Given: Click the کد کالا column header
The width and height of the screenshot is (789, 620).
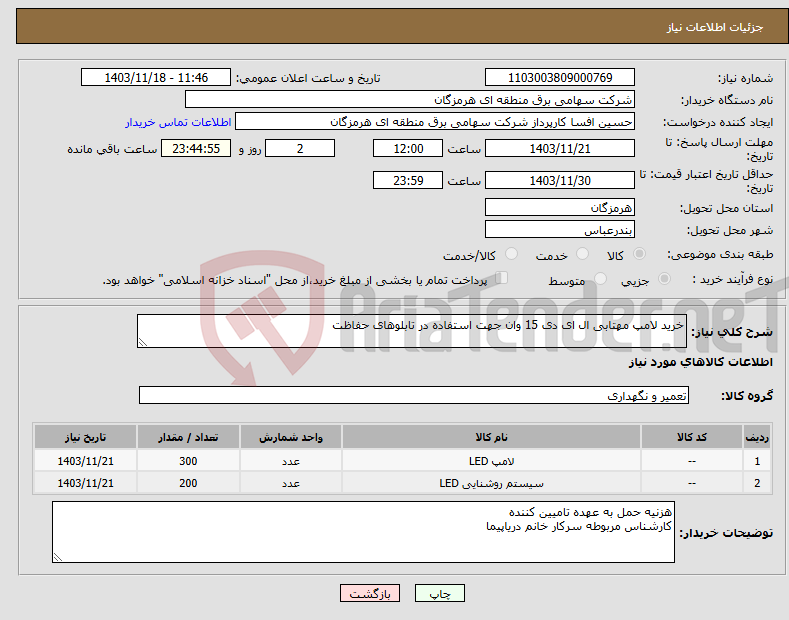Looking at the screenshot, I should (x=692, y=437).
